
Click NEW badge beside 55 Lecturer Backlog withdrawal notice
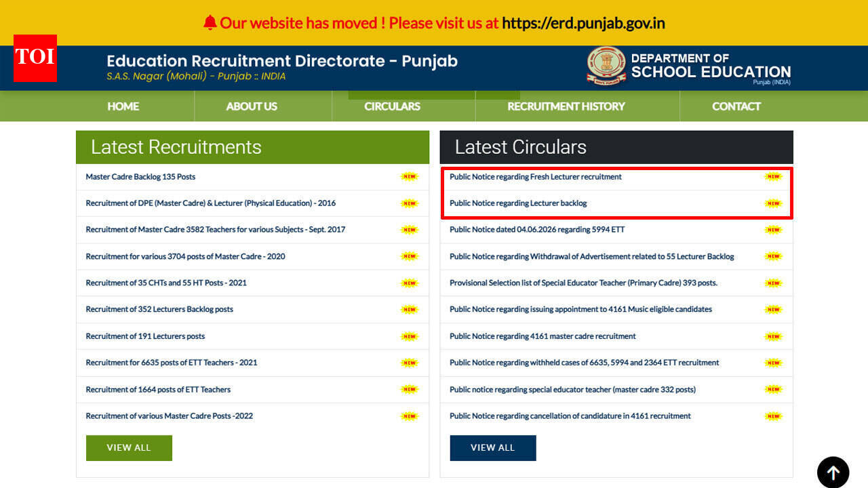tap(773, 256)
